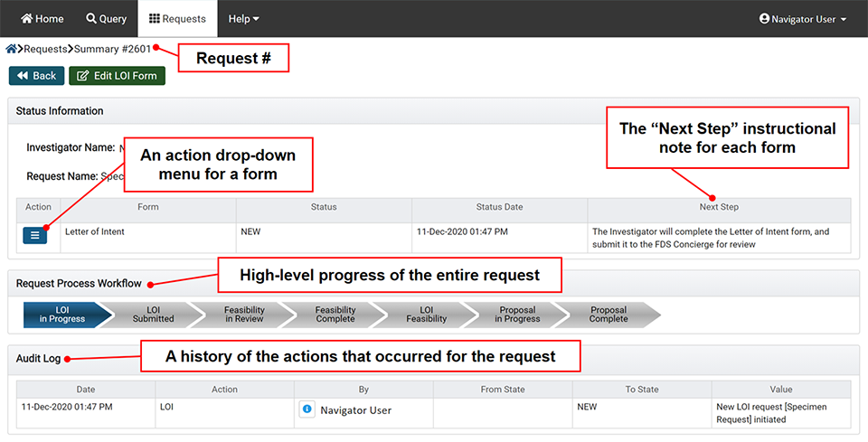This screenshot has width=868, height=442.
Task: Click the Back button
Action: [x=36, y=76]
